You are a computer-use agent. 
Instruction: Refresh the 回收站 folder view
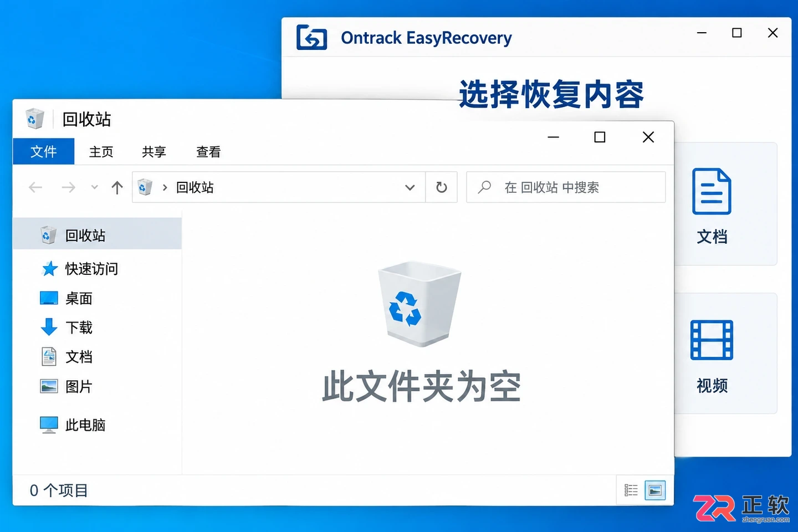coord(442,187)
